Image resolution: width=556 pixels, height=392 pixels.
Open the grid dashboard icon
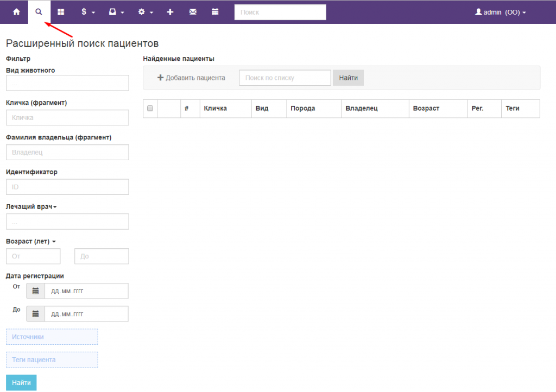pos(61,12)
